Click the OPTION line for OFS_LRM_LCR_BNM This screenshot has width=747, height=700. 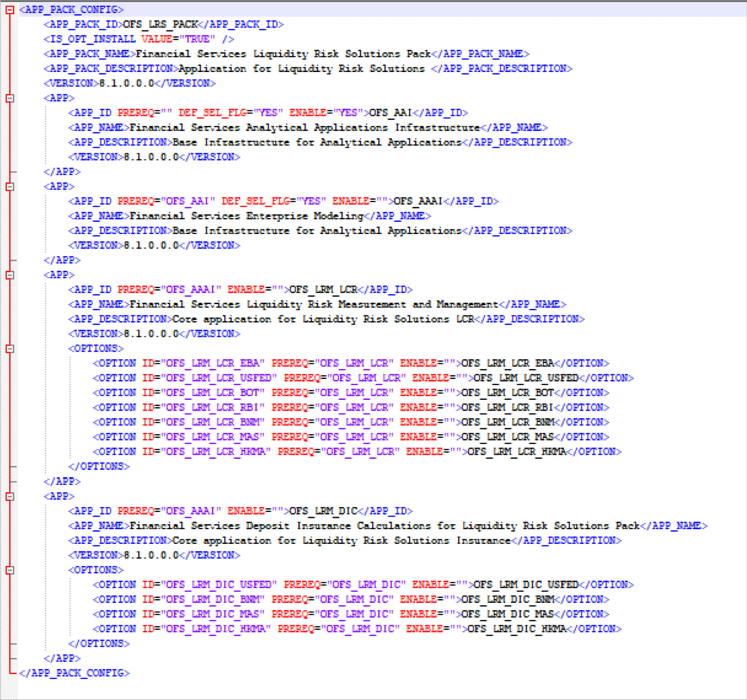click(351, 422)
